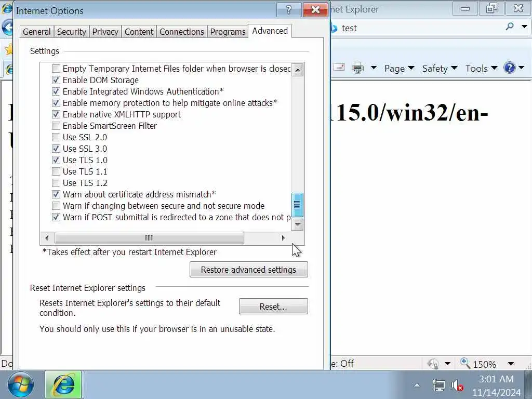Close the Internet Options dialog
This screenshot has width=532, height=399.
pos(315,9)
